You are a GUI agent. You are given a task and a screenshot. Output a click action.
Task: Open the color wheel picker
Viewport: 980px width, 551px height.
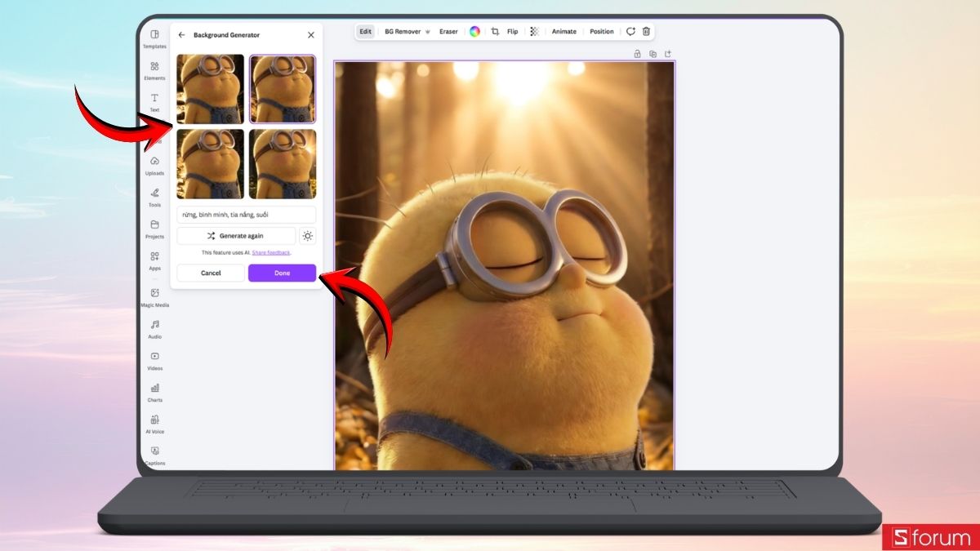point(474,31)
